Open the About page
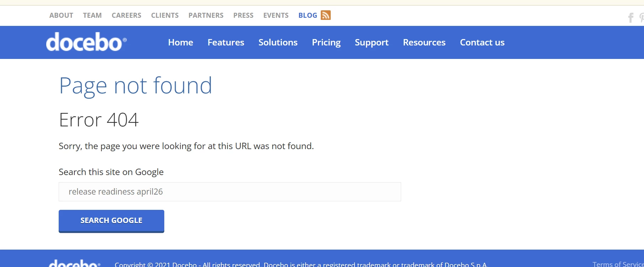This screenshot has height=267, width=644. [x=61, y=15]
